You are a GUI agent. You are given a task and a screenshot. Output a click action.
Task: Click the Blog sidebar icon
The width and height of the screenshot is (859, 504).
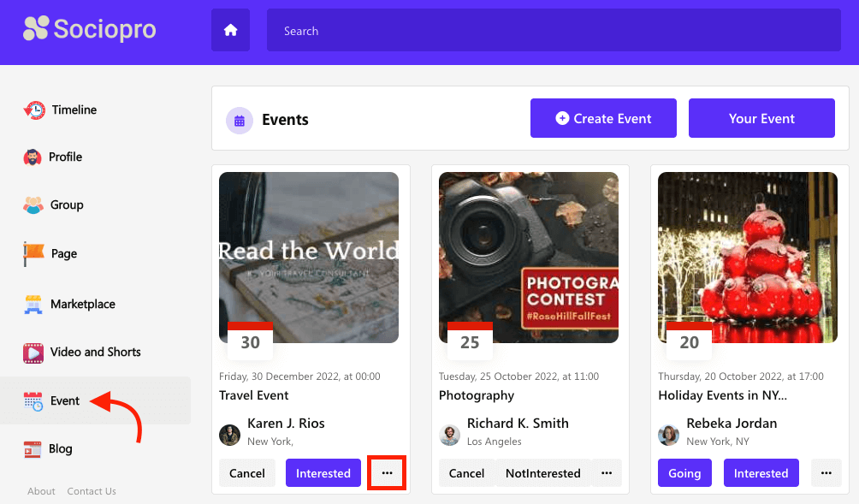[33, 448]
